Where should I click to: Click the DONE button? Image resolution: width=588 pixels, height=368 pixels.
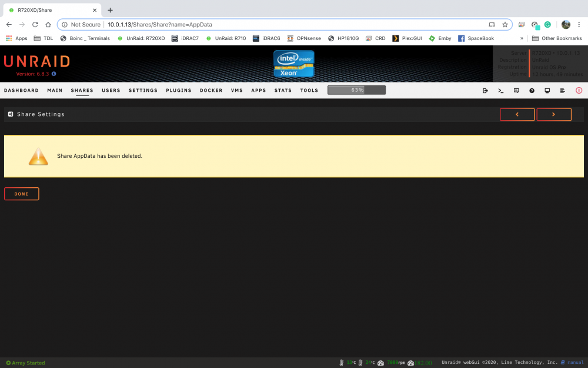coord(21,194)
